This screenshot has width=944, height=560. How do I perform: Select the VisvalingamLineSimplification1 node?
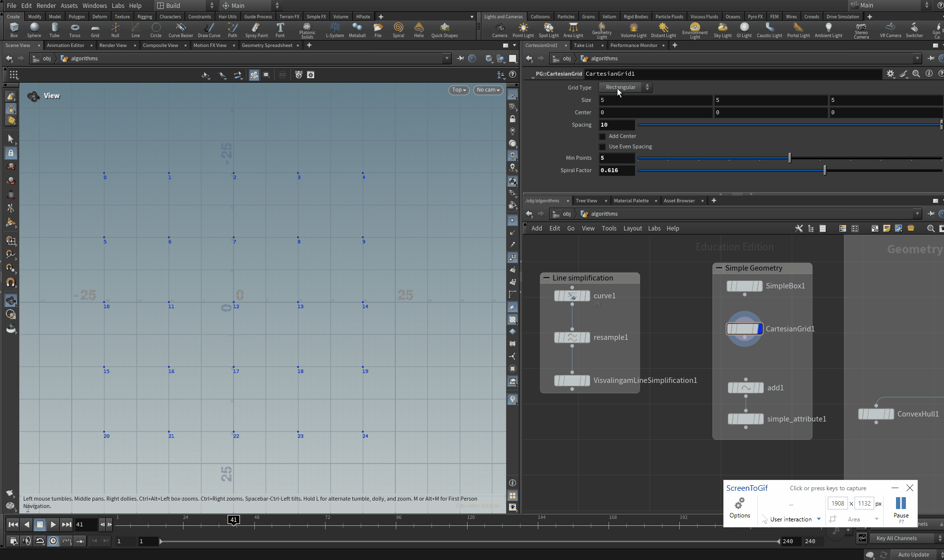pyautogui.click(x=572, y=380)
